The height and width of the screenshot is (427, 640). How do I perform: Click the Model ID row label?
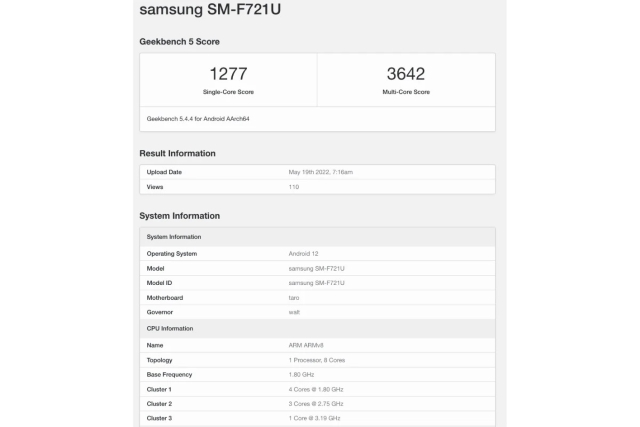point(159,283)
